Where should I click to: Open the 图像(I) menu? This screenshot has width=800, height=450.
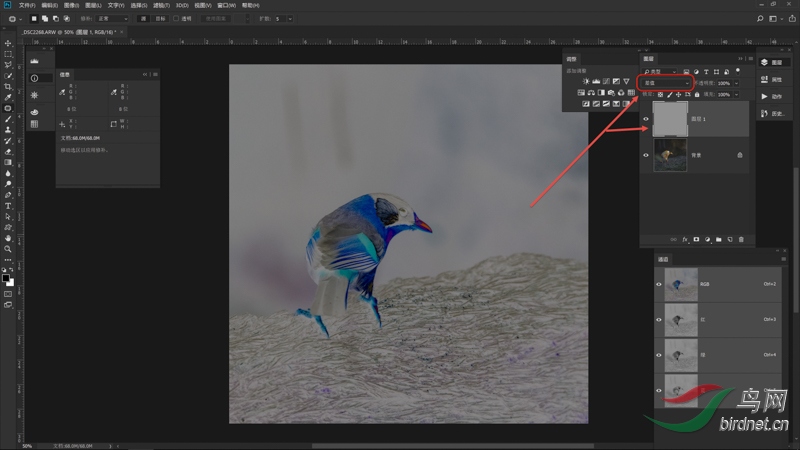coord(71,5)
